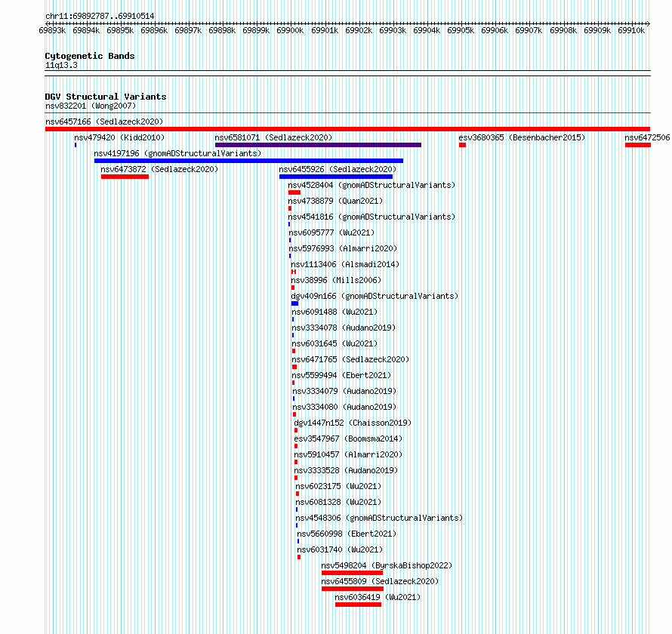Open nsv6031645 (Wu2021) label
The height and width of the screenshot is (634, 672).
334,343
